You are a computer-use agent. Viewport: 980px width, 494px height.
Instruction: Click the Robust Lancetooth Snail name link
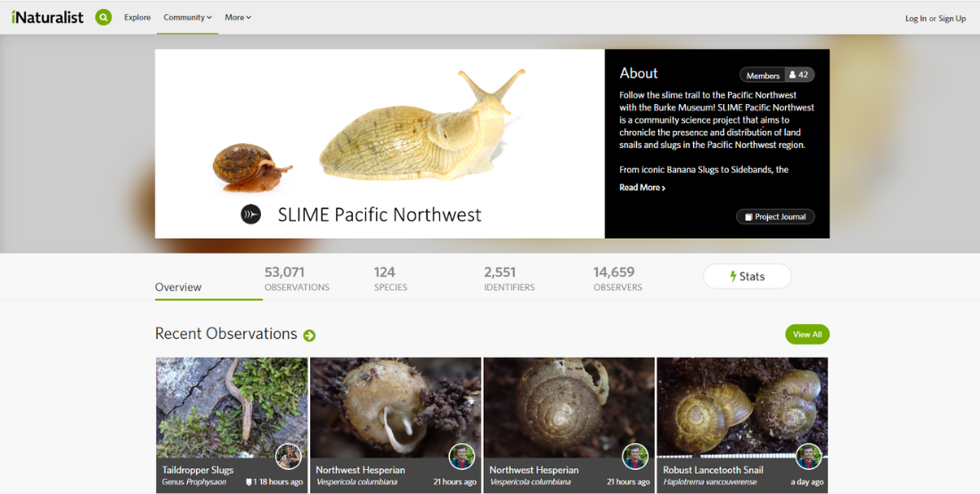(x=713, y=470)
